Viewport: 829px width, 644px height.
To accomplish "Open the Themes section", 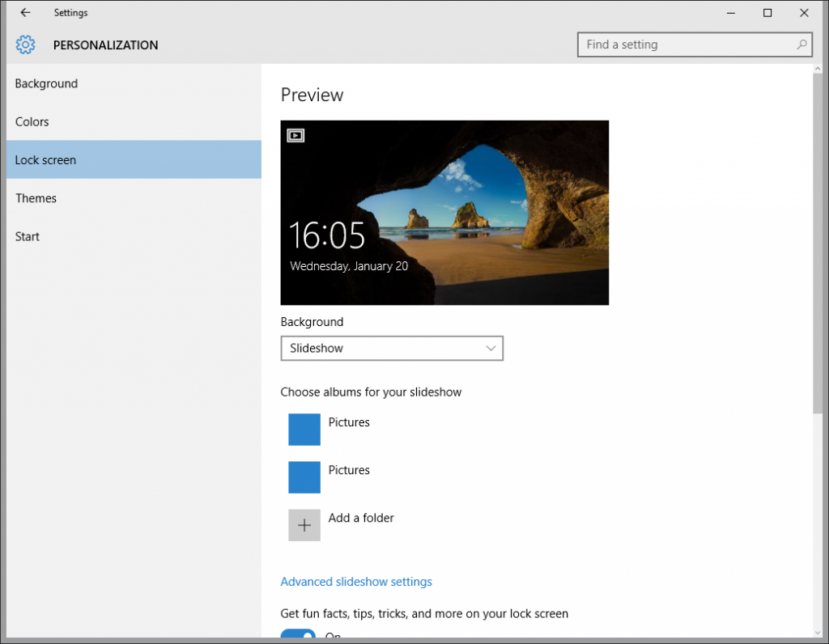I will (36, 198).
